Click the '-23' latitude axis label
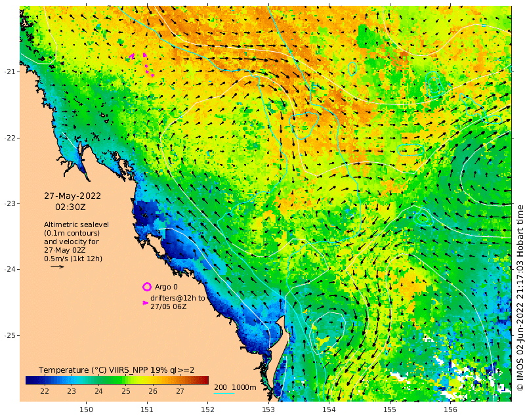This screenshot has height=420, width=525. point(9,203)
